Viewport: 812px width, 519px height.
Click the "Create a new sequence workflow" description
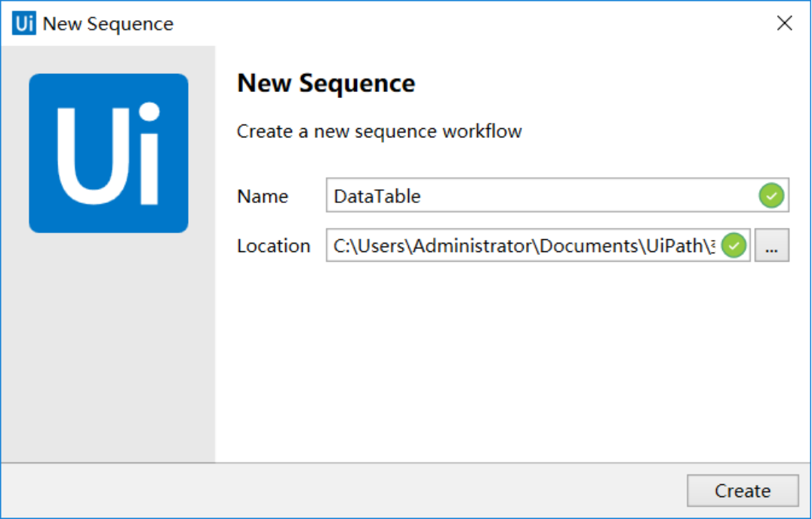point(379,131)
